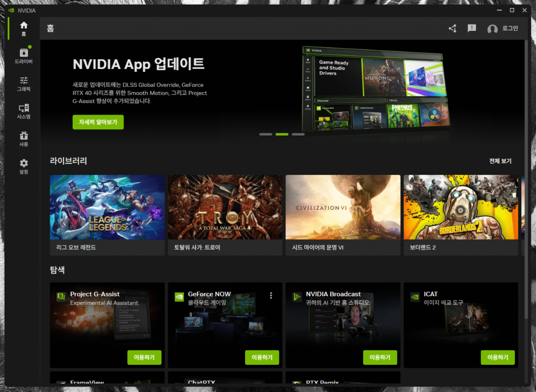
Task: Click 이용하기 on Project G-Assist card
Action: pos(144,357)
